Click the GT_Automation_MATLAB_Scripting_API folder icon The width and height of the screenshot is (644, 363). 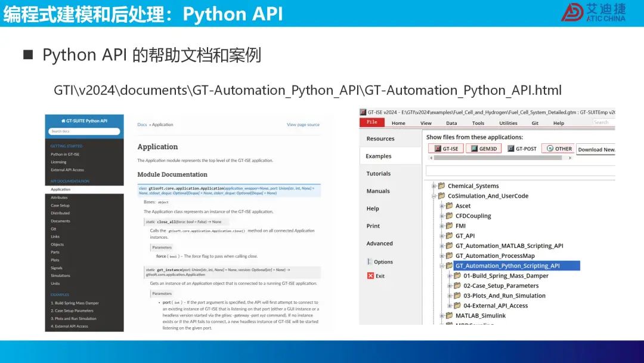pos(450,245)
